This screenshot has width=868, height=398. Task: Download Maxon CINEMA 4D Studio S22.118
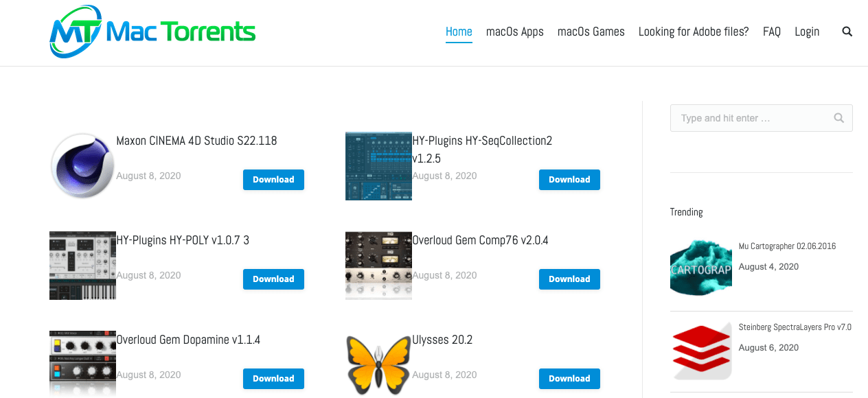273,180
